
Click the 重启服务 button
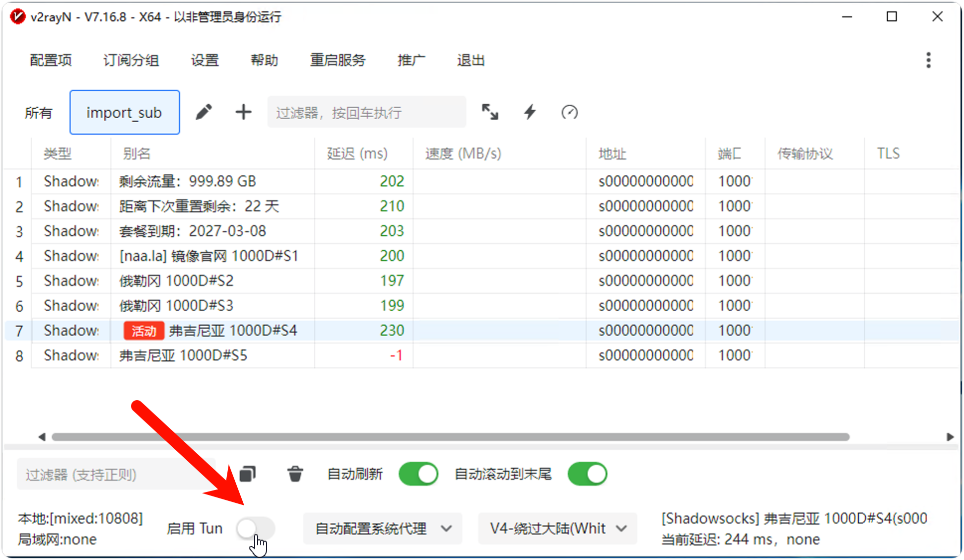(338, 60)
